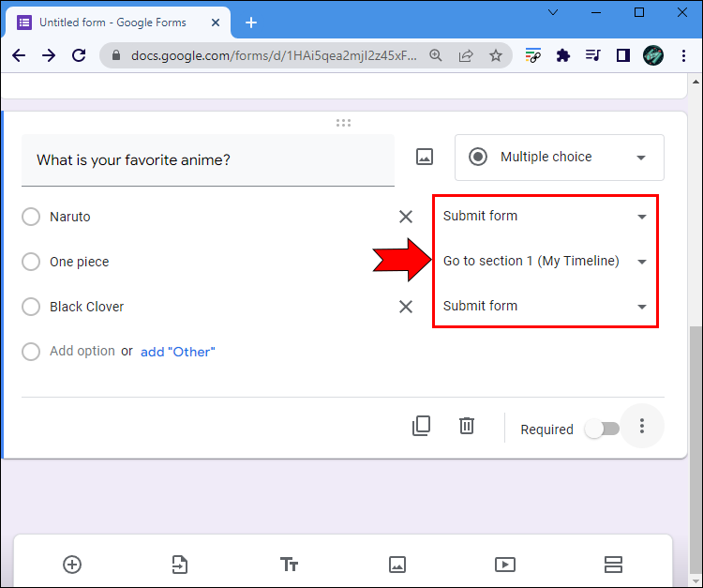Open Chrome three-dot menu
The image size is (703, 588).
(x=683, y=55)
